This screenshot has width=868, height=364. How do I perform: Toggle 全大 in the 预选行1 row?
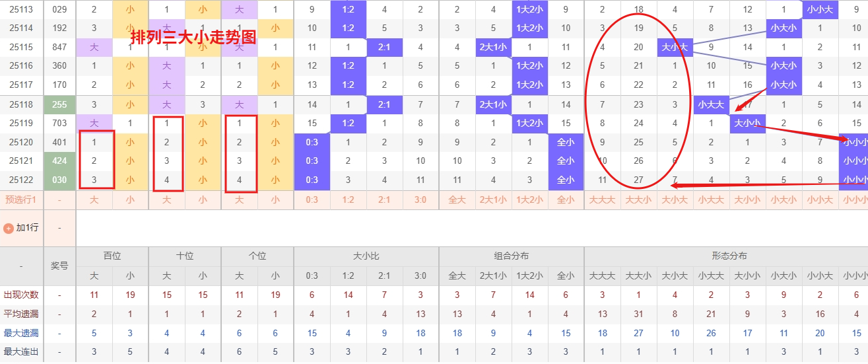(457, 200)
